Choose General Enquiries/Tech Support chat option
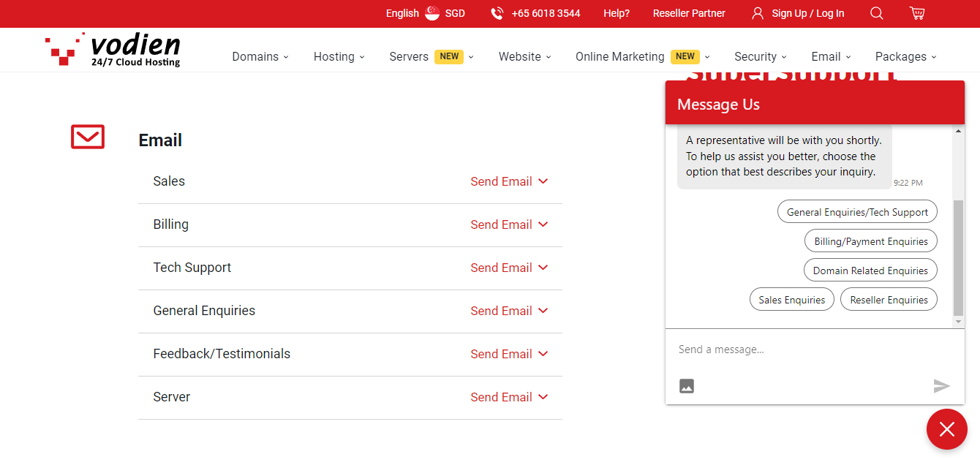 click(x=857, y=212)
